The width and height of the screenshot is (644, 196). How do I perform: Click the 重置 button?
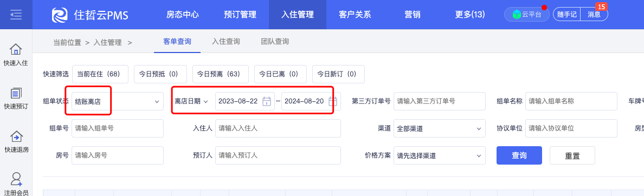[x=572, y=156]
